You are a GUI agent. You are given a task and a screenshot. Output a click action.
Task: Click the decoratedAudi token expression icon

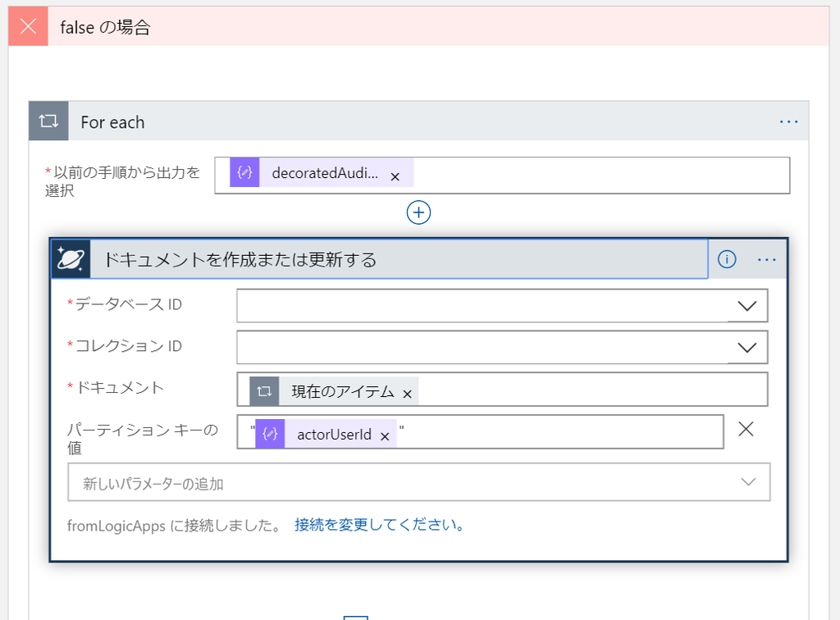(244, 172)
